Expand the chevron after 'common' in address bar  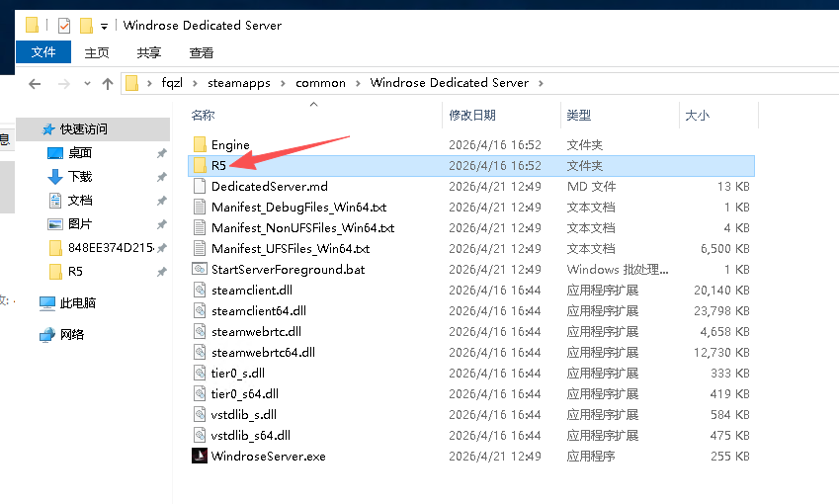pyautogui.click(x=358, y=83)
